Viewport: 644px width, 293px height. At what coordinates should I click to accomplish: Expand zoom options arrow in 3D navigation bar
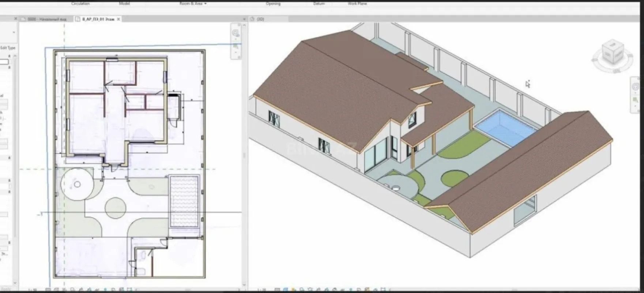coord(635,106)
